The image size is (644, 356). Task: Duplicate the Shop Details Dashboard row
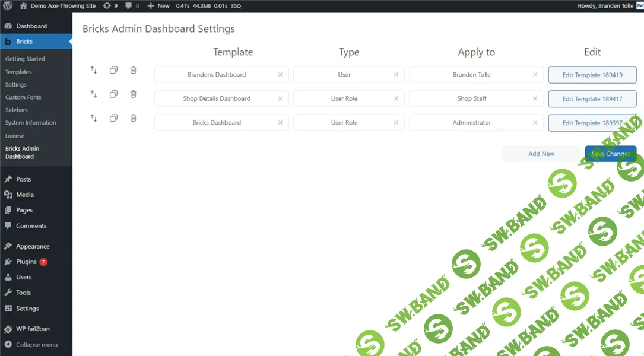click(113, 94)
